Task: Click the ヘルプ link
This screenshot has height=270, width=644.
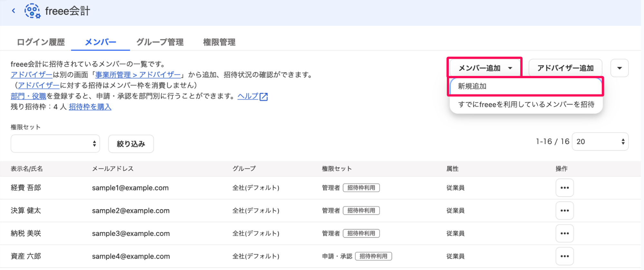Action: (x=248, y=96)
